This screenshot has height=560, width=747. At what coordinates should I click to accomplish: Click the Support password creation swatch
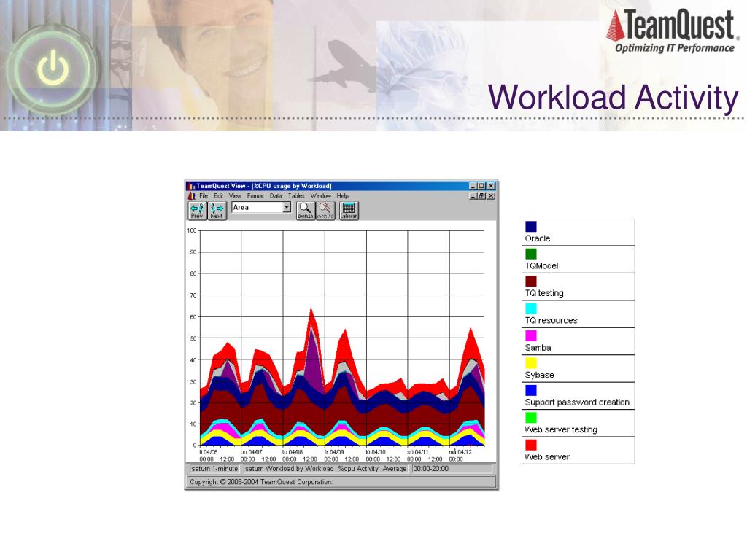[x=531, y=390]
